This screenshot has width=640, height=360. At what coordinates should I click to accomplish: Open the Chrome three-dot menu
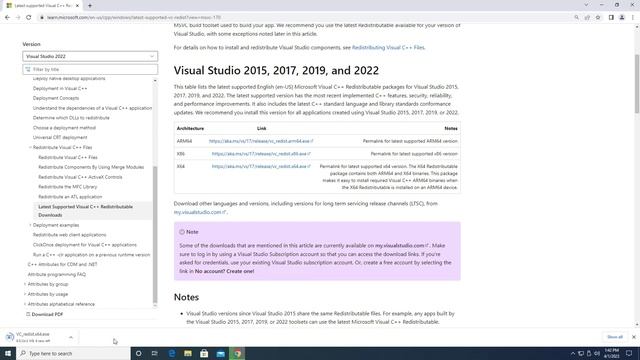(633, 18)
